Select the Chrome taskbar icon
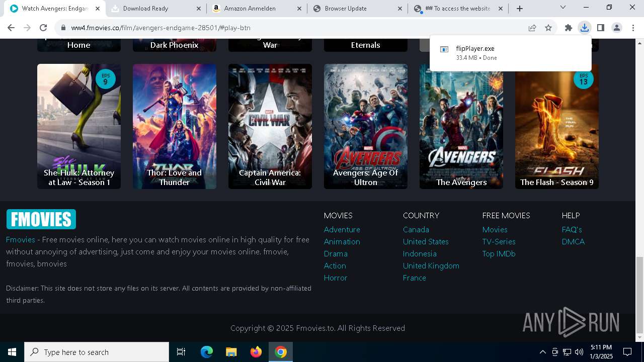Viewport: 644px width, 362px height. 281,352
